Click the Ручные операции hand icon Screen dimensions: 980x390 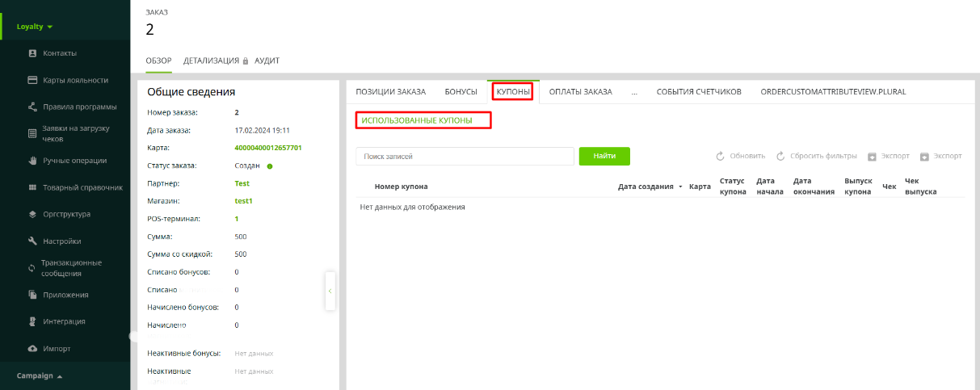(x=33, y=160)
